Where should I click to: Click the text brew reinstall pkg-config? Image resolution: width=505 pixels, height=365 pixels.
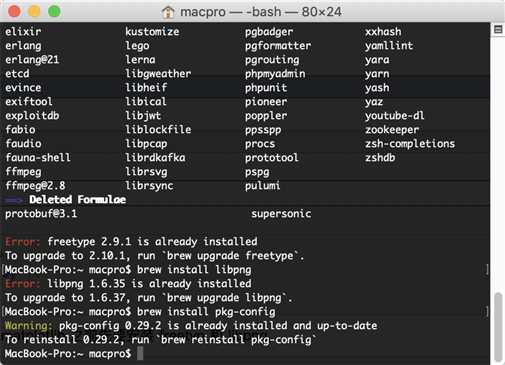click(238, 340)
